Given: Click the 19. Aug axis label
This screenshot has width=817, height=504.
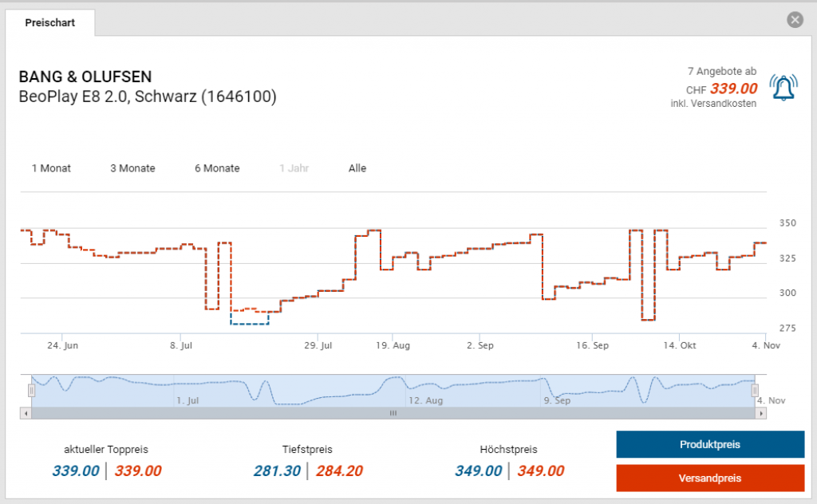Looking at the screenshot, I should [x=393, y=345].
